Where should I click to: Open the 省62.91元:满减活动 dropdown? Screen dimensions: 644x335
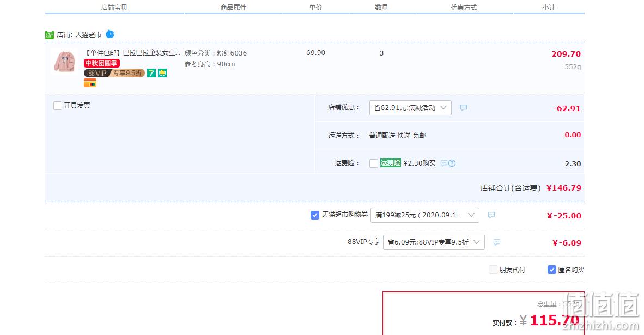point(410,107)
